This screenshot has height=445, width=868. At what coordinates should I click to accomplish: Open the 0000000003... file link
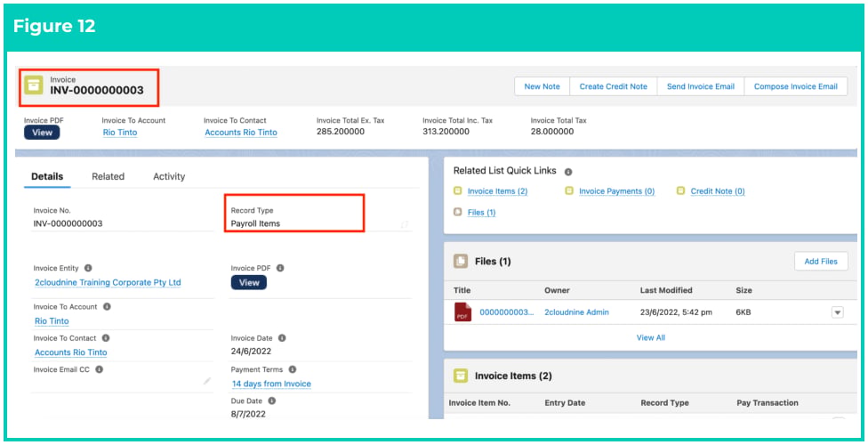pos(507,312)
